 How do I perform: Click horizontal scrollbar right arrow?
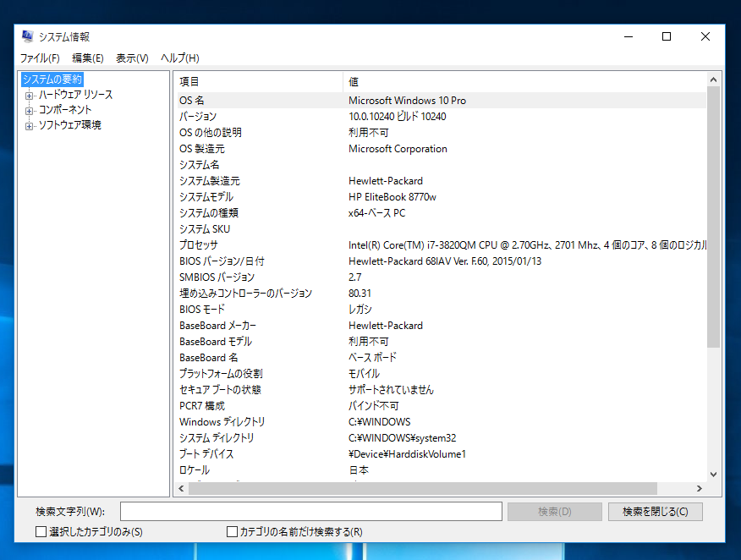coord(700,489)
